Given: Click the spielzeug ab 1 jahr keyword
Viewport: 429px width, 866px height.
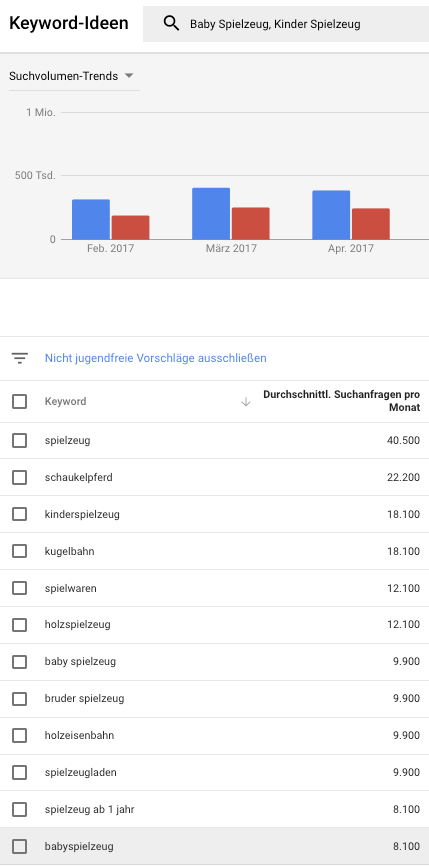Looking at the screenshot, I should click(89, 810).
